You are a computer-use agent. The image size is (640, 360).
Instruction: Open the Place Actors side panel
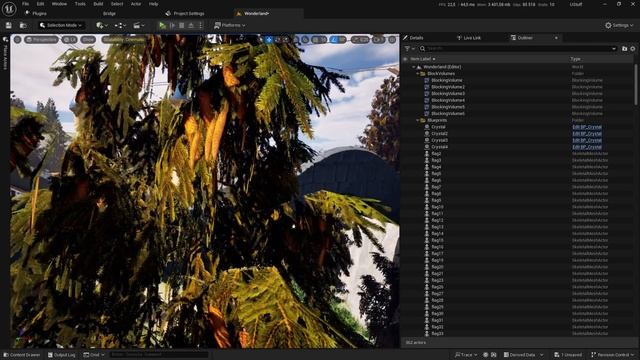pyautogui.click(x=5, y=53)
